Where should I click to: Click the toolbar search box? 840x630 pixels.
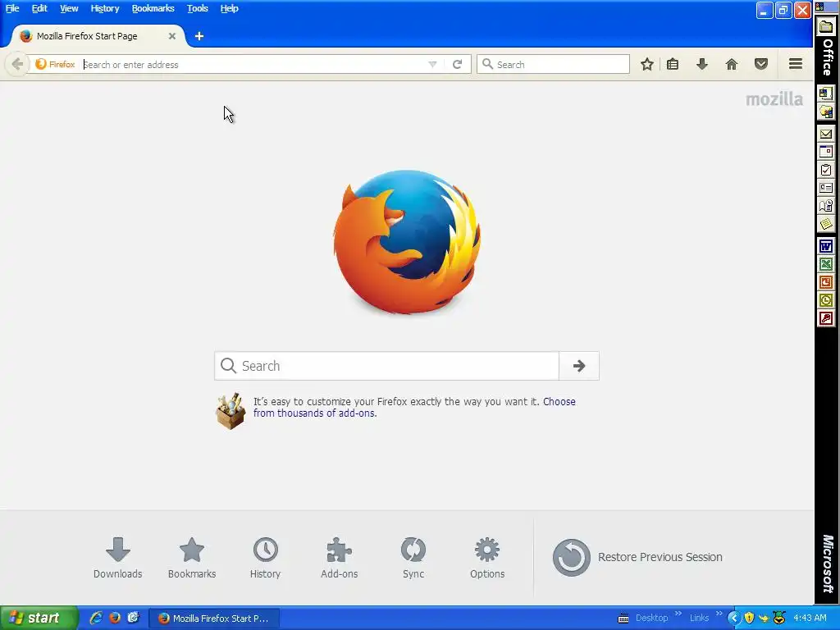pyautogui.click(x=554, y=64)
